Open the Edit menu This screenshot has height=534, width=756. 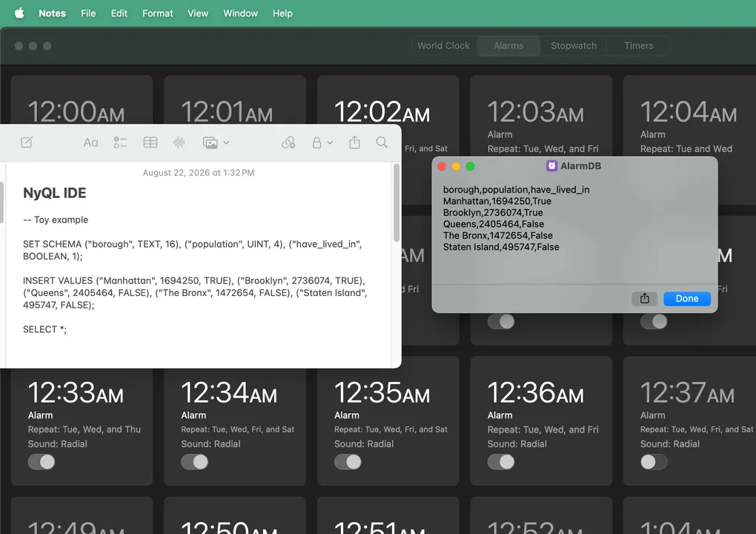119,13
